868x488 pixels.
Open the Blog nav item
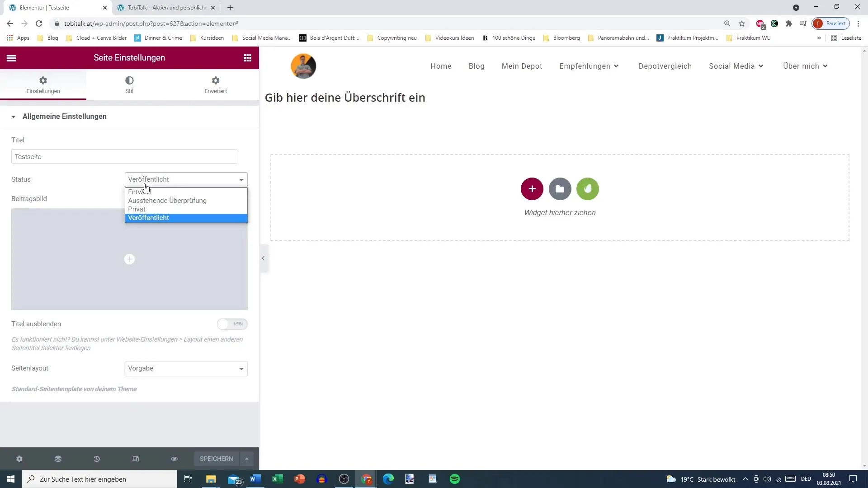click(x=476, y=66)
